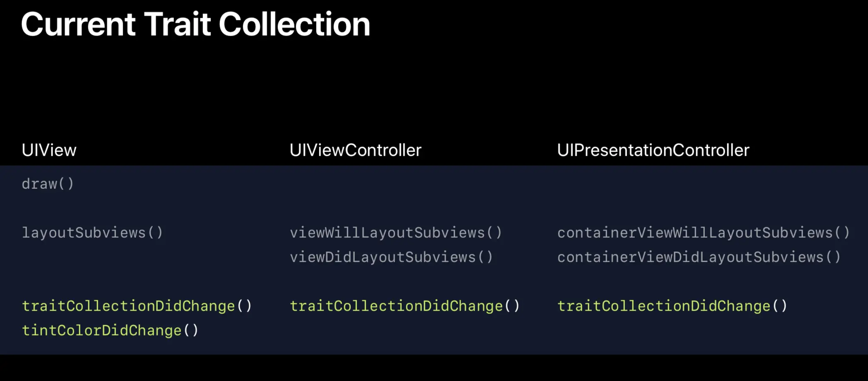Click layoutSubviews() under UIView

[x=92, y=233]
